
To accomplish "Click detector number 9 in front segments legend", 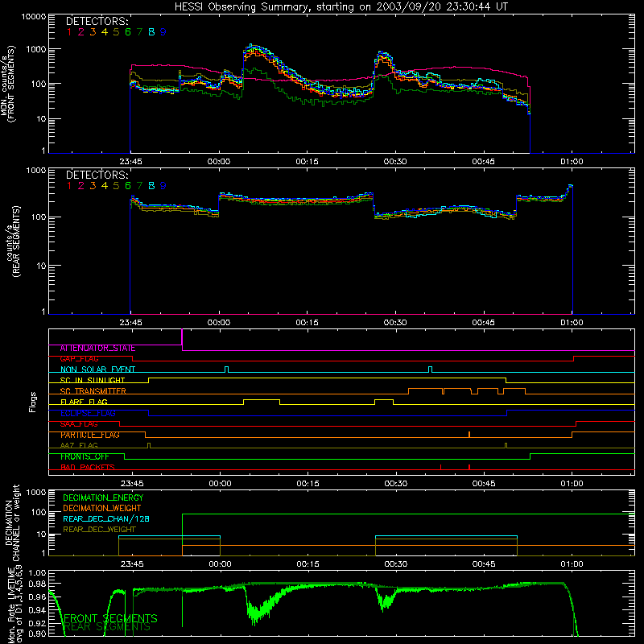I will [x=163, y=32].
